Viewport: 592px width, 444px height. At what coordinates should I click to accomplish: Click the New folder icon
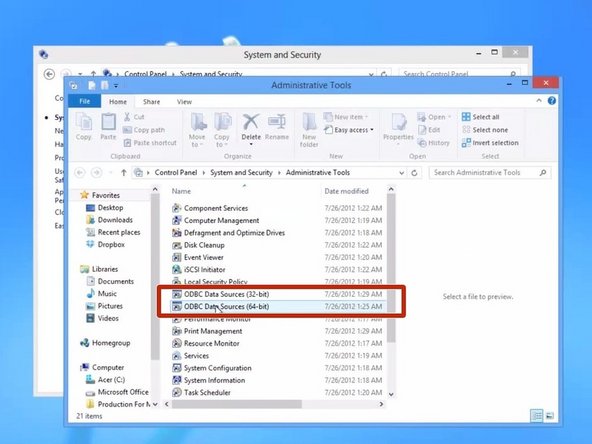click(309, 122)
